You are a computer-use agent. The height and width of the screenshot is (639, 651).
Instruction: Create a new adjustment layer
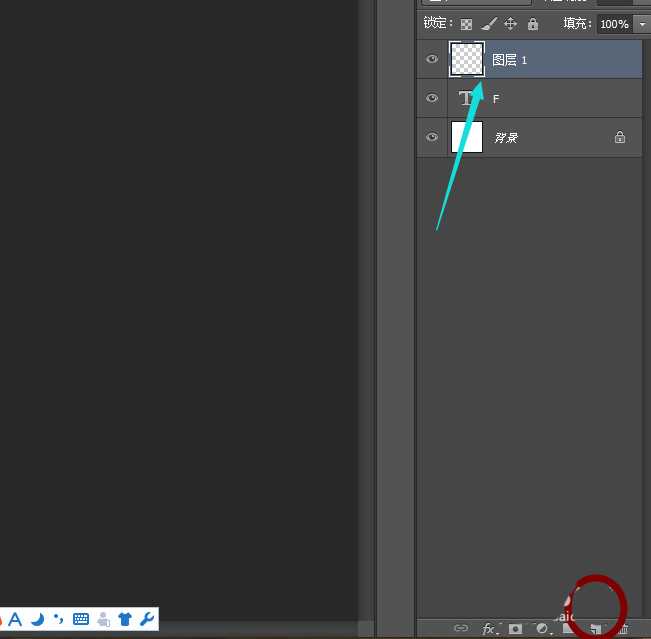click(542, 629)
